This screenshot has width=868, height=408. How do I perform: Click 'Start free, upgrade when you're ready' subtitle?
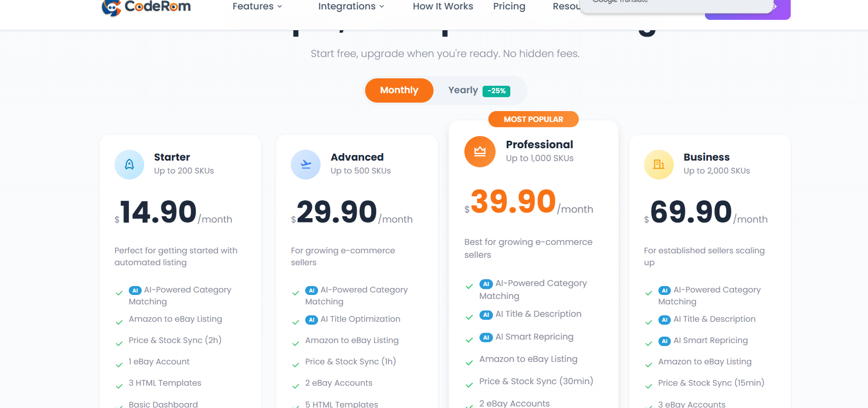[445, 54]
